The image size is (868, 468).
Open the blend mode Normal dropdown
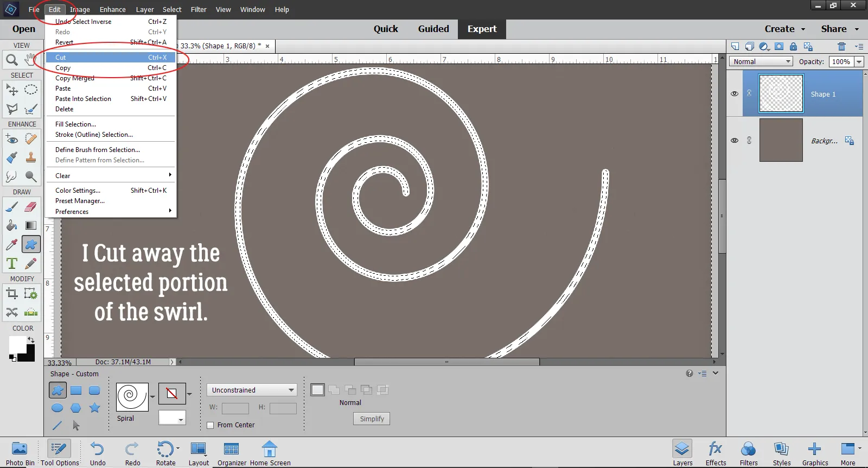point(761,61)
